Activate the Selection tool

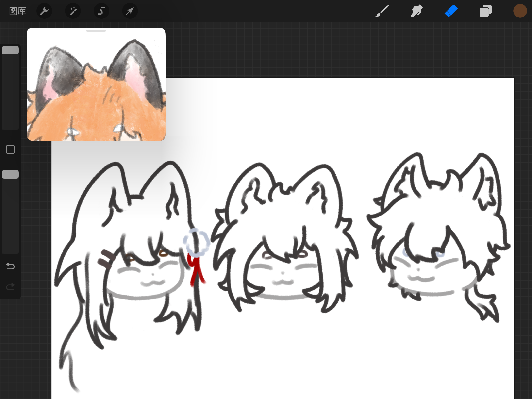(101, 11)
